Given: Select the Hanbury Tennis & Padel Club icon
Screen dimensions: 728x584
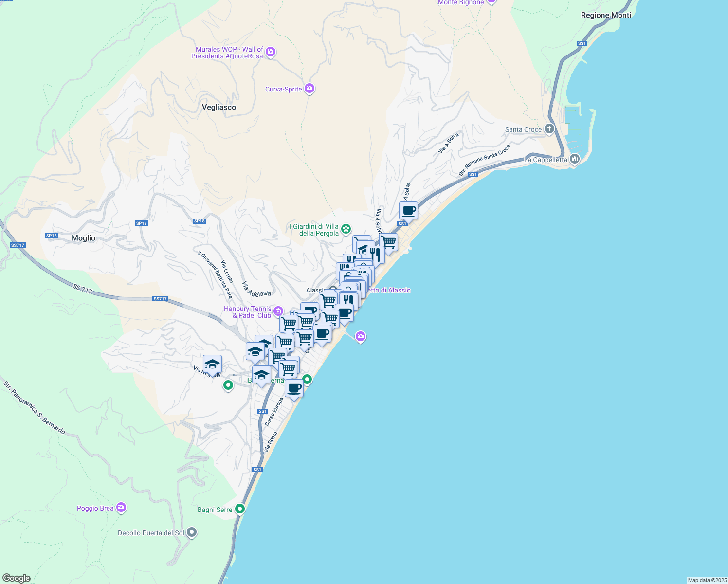Looking at the screenshot, I should point(278,311).
